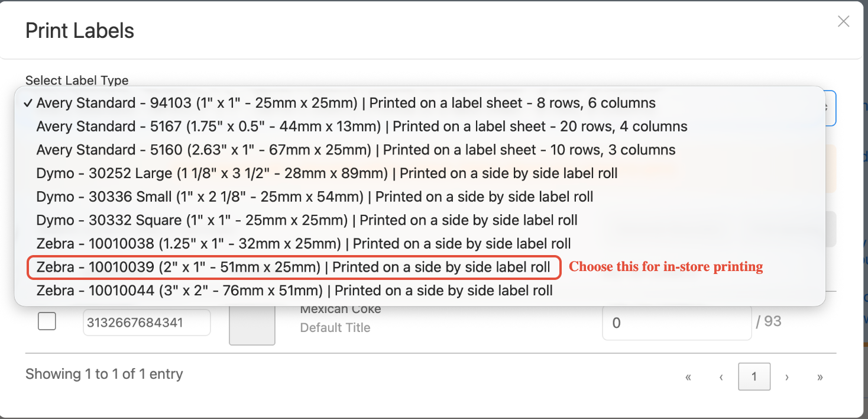Click the quantity field showing 0
This screenshot has width=868, height=419.
tap(676, 323)
